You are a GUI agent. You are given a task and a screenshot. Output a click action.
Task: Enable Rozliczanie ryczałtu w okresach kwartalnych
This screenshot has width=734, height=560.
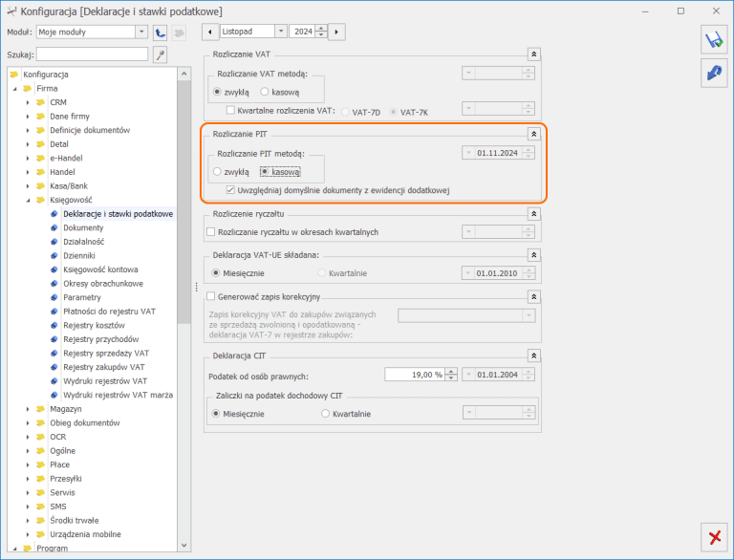(210, 232)
